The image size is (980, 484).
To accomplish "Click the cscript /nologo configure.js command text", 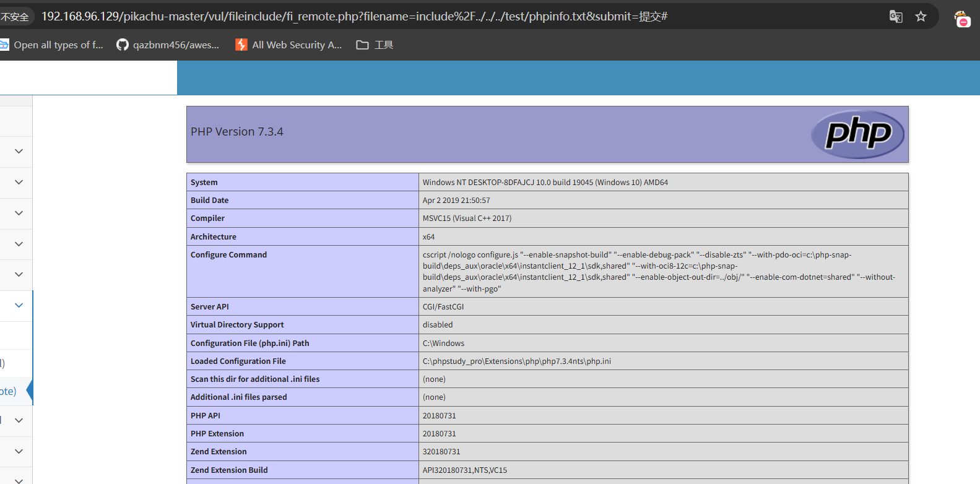I will click(659, 272).
